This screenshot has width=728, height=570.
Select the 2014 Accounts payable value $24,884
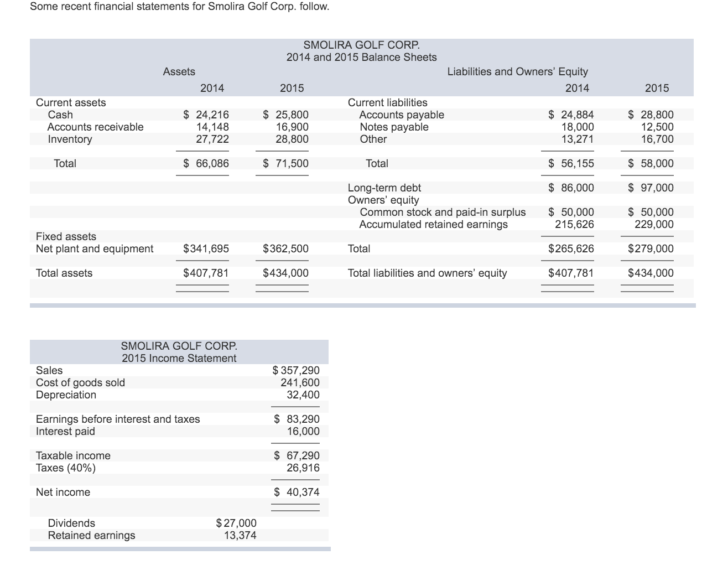click(571, 115)
